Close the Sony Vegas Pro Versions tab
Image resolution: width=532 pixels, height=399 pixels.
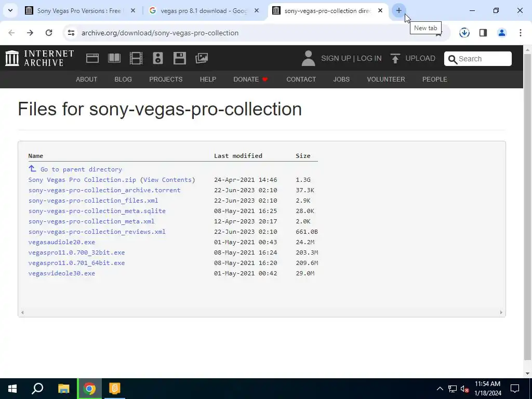pyautogui.click(x=133, y=11)
